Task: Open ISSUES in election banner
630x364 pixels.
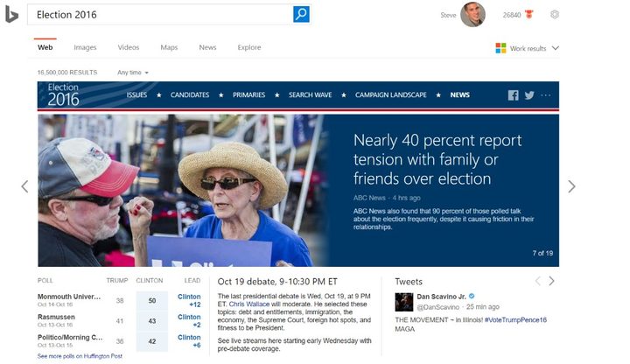Action: click(136, 95)
